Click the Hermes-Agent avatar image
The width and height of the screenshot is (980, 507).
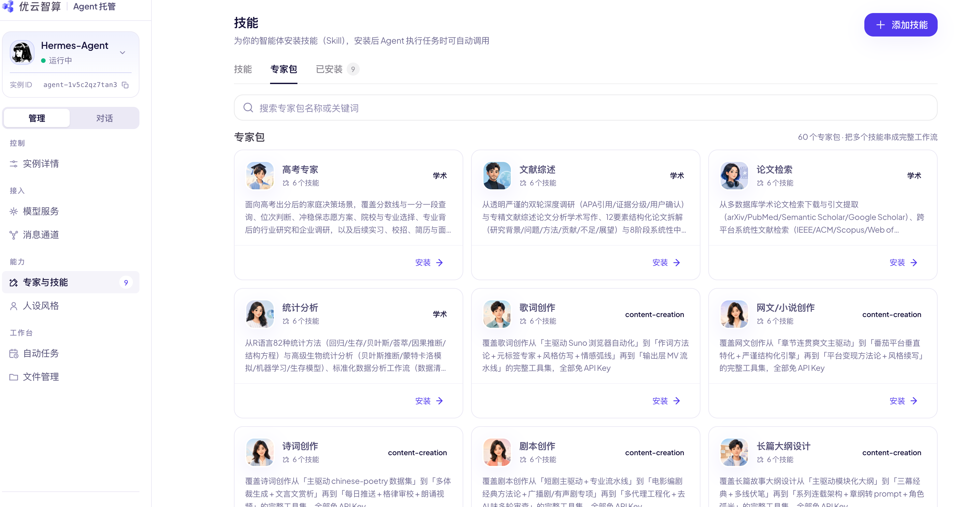point(22,52)
